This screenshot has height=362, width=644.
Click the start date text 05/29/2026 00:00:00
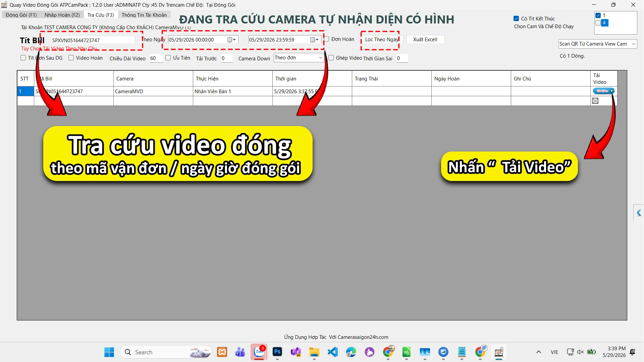191,40
